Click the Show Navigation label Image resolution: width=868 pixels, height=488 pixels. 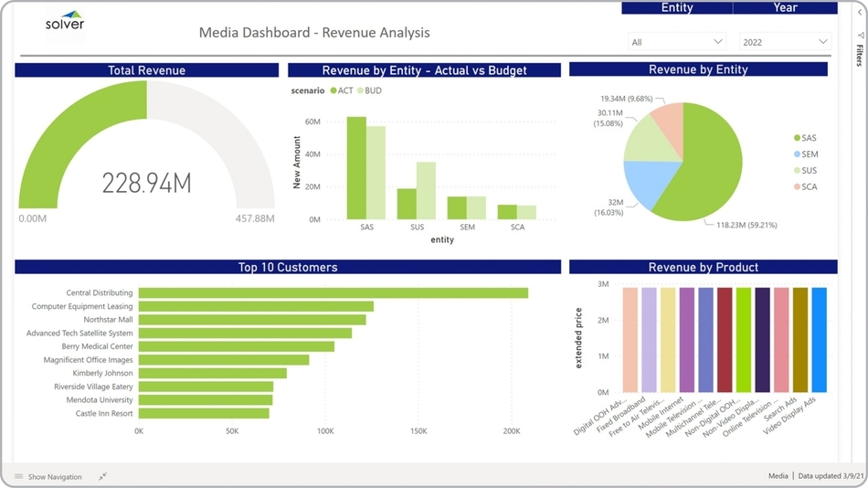coord(55,476)
